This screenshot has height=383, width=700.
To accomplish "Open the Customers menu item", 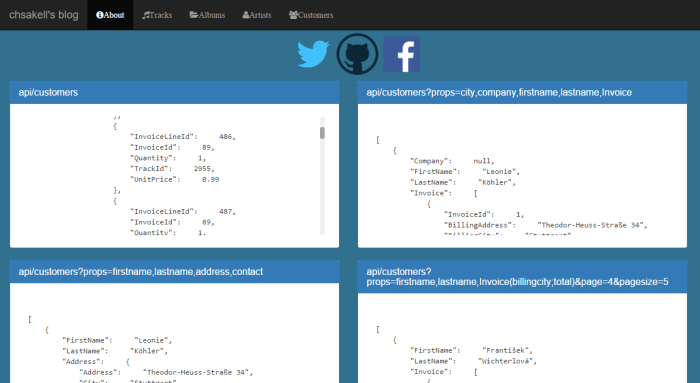I will 311,15.
